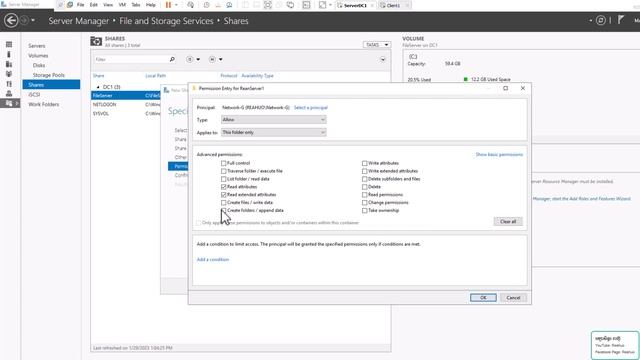The image size is (640, 360).
Task: Expand the Shares tile chevron at right
Action: (383, 59)
